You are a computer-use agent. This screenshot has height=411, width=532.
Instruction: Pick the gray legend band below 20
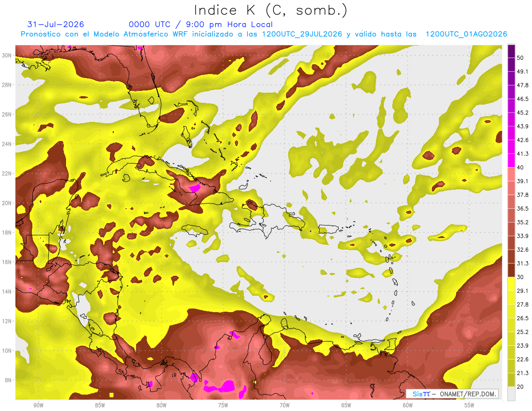(x=511, y=394)
